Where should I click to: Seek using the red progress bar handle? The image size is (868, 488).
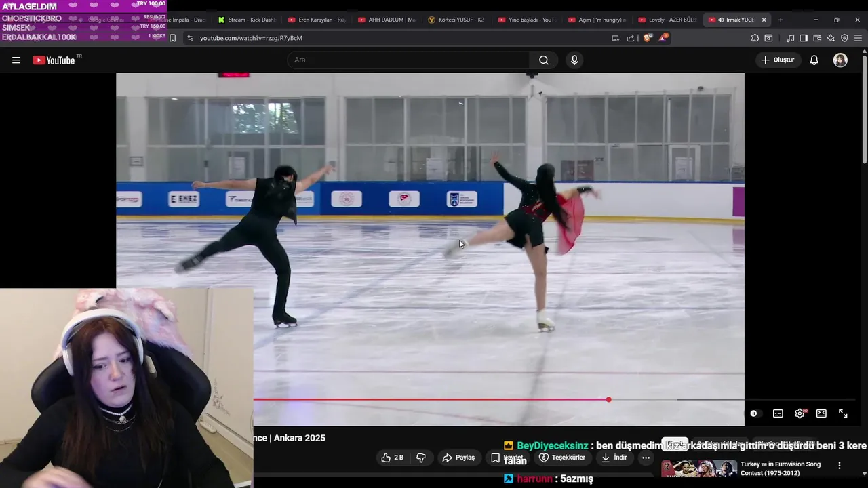[x=609, y=399]
